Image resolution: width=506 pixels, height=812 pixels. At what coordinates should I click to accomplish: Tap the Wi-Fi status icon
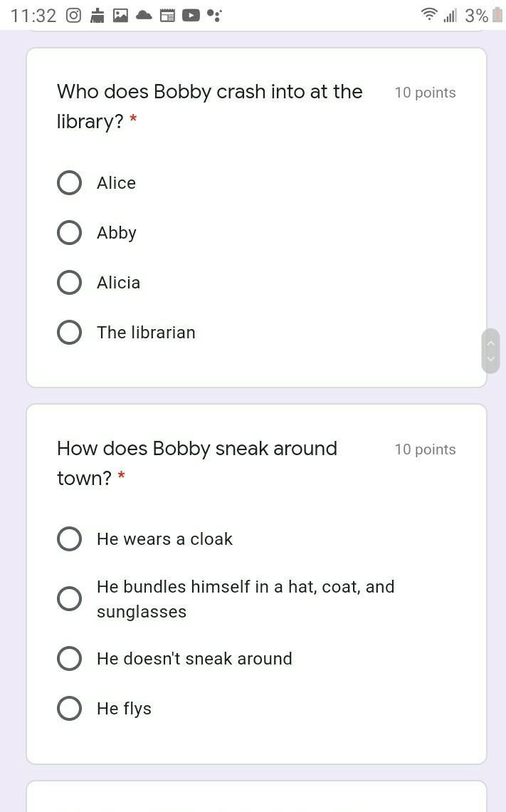pos(429,14)
